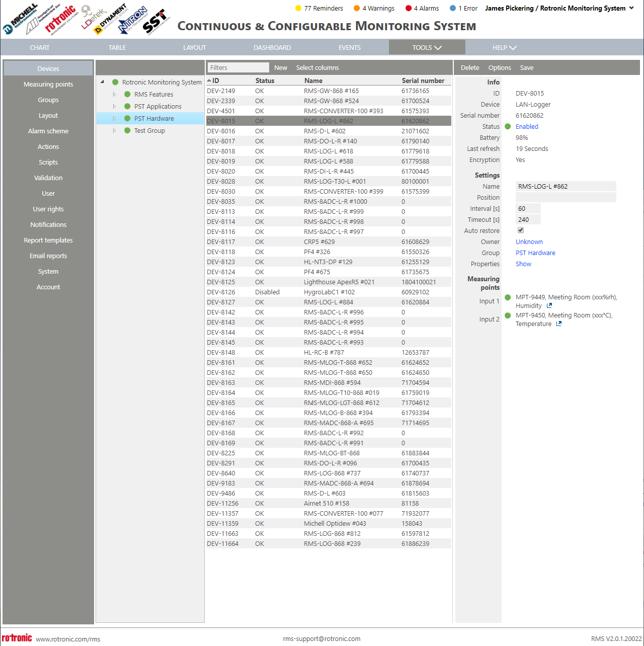Switch to the EVENTS tab

coord(350,47)
